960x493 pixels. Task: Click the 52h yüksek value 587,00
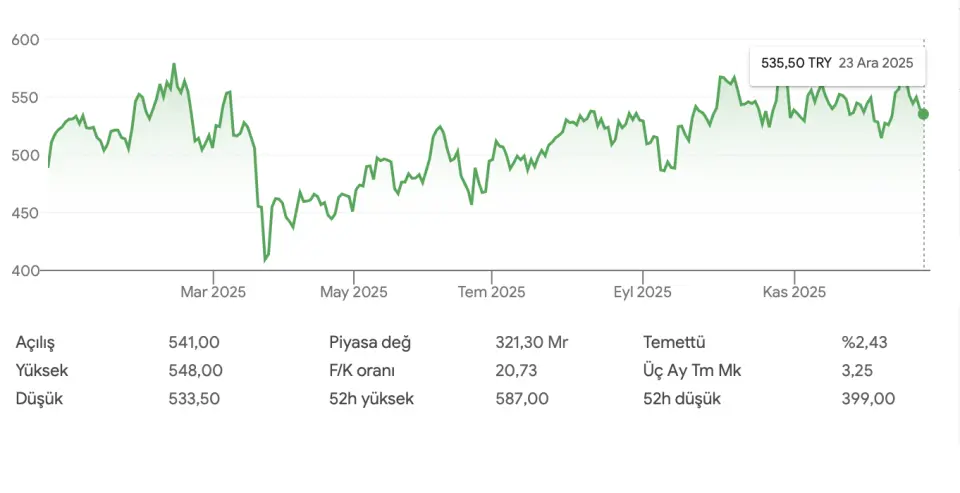tap(522, 398)
